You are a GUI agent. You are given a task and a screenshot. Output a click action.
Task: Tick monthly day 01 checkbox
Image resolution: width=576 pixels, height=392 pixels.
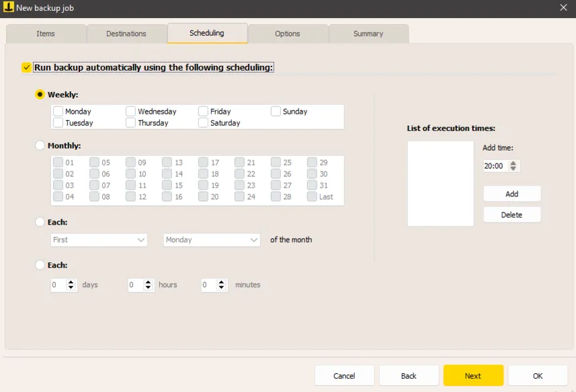coord(58,163)
